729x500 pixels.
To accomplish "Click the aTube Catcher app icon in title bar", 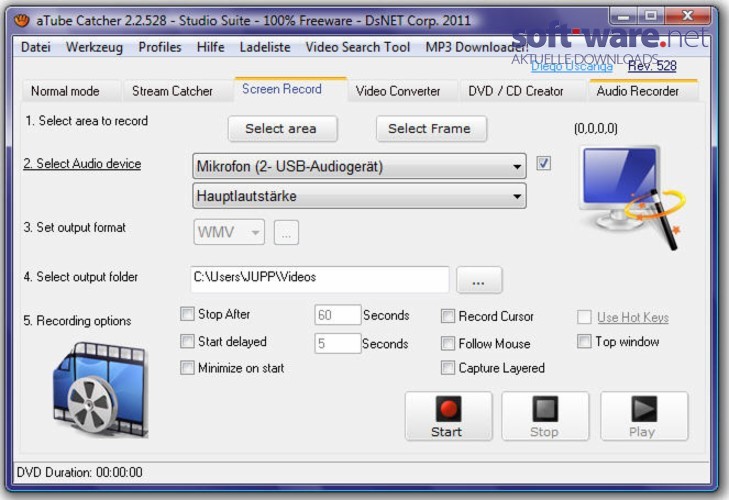I will (21, 20).
